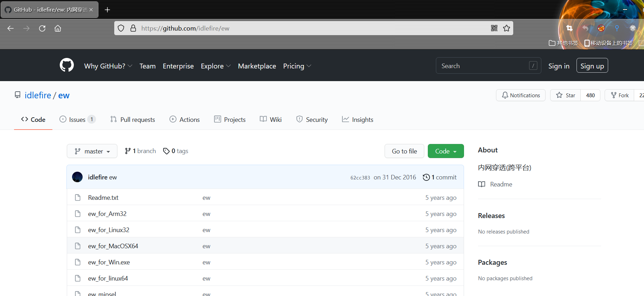Fork the repository
The height and width of the screenshot is (296, 644).
619,95
